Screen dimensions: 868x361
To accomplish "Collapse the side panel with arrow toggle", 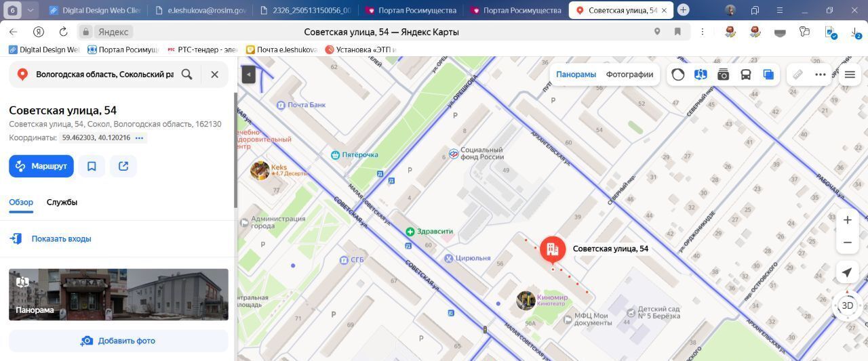I will click(249, 75).
